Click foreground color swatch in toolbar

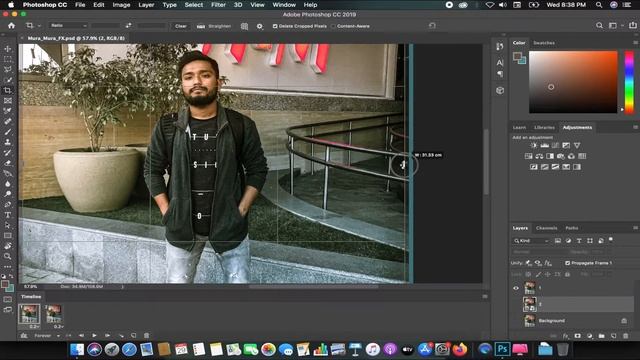click(x=5, y=284)
